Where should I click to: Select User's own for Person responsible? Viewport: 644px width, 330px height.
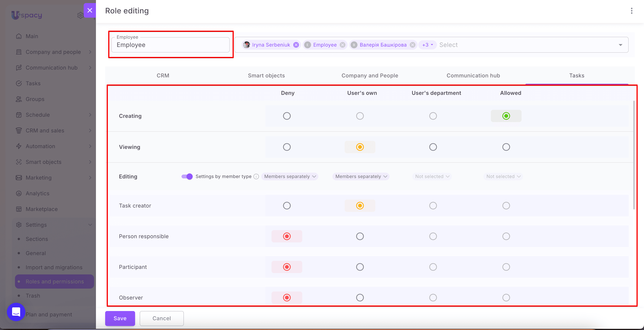point(360,236)
